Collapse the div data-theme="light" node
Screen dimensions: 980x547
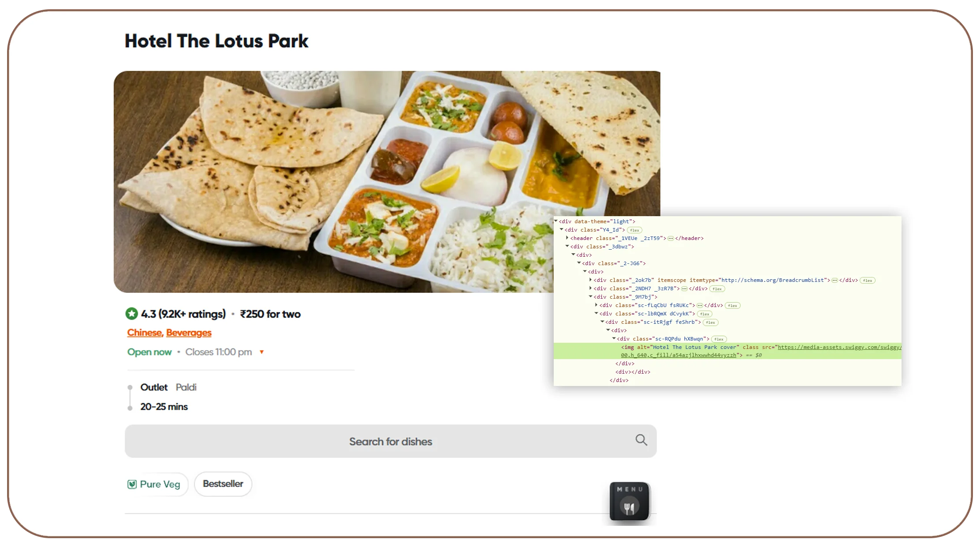coord(556,221)
